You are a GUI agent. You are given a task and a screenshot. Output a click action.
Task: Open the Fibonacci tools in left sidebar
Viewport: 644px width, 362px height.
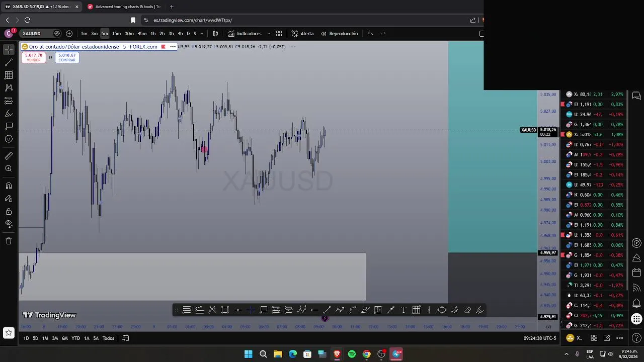[x=9, y=75]
